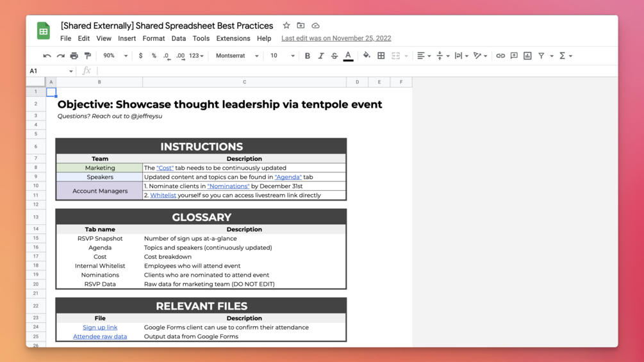Open horizontal align dropdown
The image size is (644, 362).
tap(424, 56)
